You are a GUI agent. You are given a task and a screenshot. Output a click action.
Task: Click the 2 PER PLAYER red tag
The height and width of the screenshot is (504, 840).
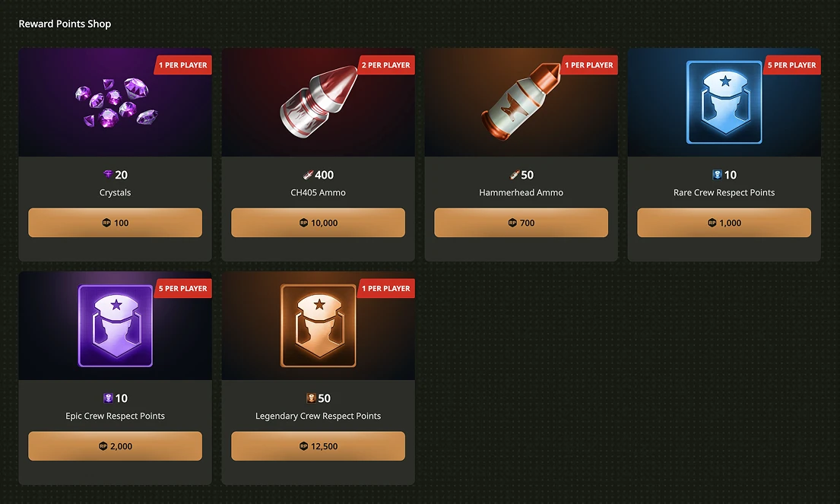pyautogui.click(x=385, y=65)
